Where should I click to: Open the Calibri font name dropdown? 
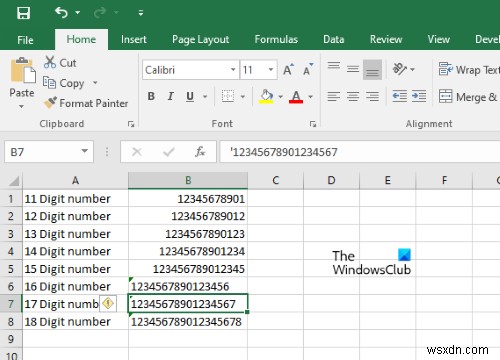tap(233, 70)
